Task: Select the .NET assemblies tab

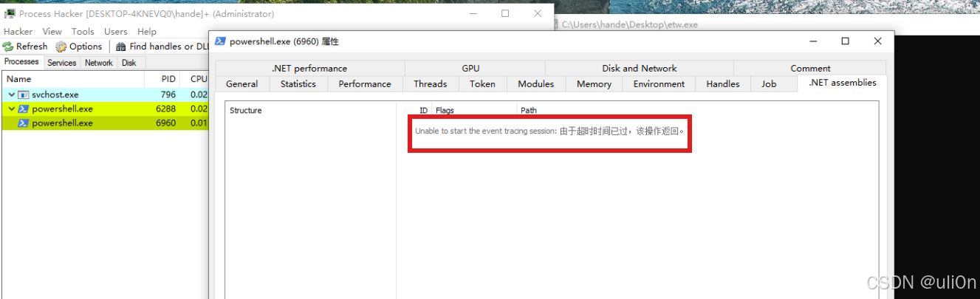Action: [x=843, y=83]
